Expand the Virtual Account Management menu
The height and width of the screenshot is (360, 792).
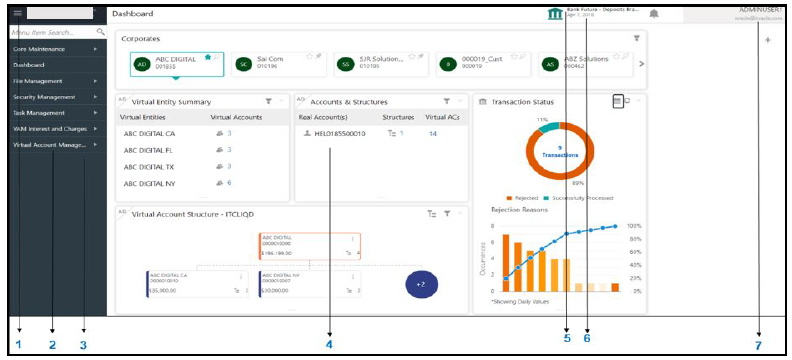tap(58, 145)
